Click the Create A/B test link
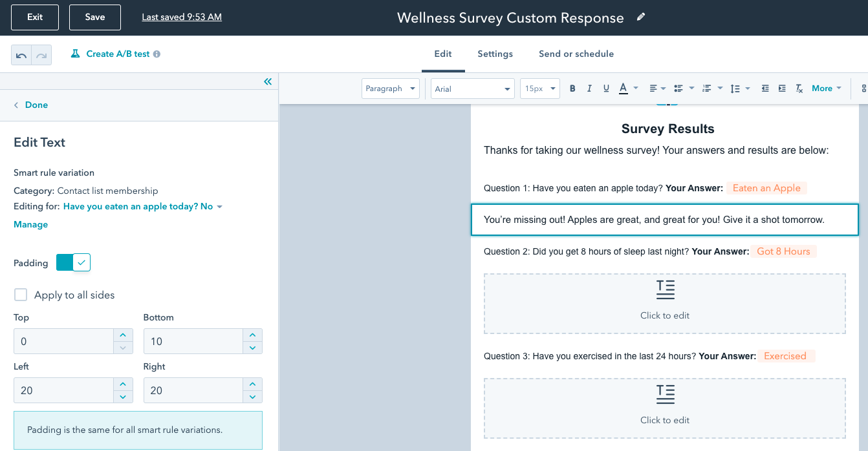The height and width of the screenshot is (451, 868). pos(118,54)
